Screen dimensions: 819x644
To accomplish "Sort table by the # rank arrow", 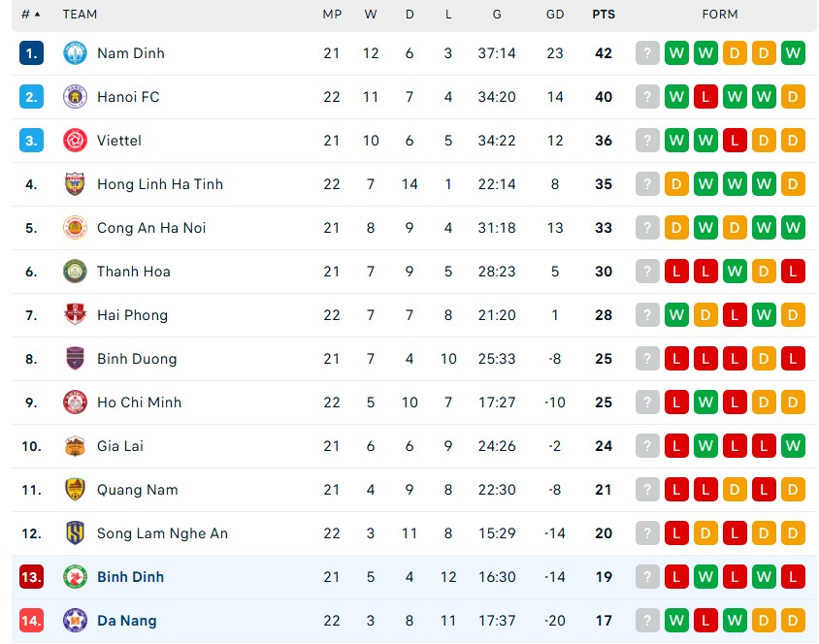I will pos(31,15).
